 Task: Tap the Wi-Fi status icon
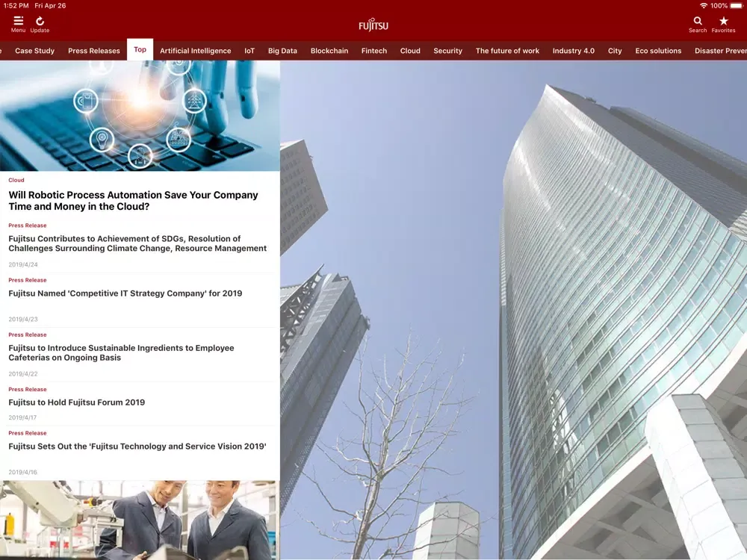(703, 6)
